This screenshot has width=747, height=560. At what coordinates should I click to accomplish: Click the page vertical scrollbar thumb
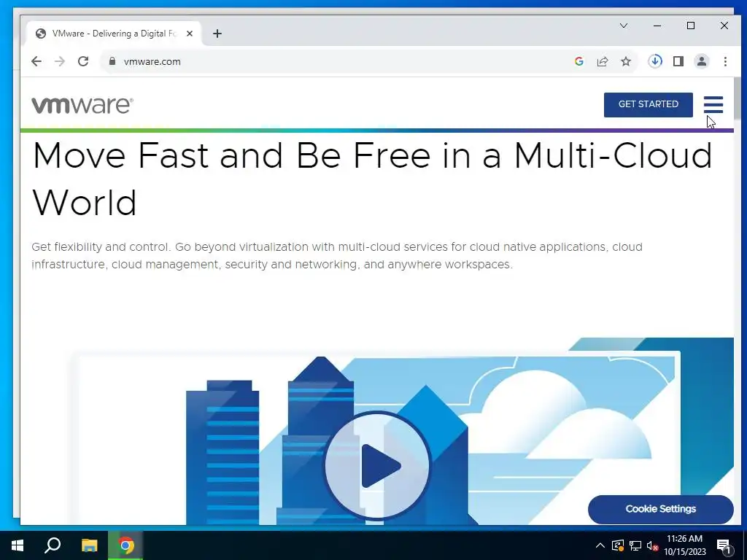[738, 98]
